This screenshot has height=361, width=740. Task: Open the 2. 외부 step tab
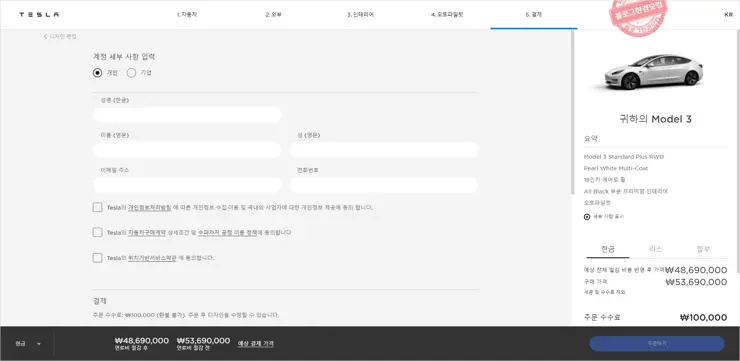pyautogui.click(x=273, y=15)
